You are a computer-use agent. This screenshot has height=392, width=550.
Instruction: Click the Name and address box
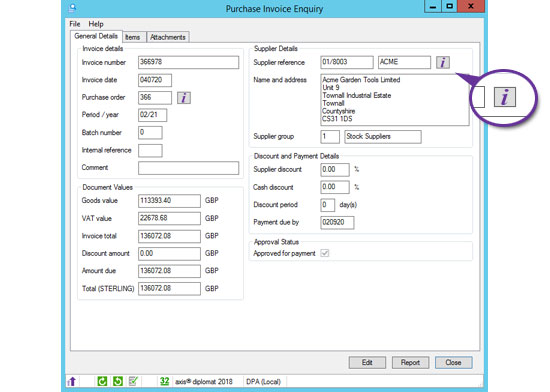pyautogui.click(x=395, y=100)
